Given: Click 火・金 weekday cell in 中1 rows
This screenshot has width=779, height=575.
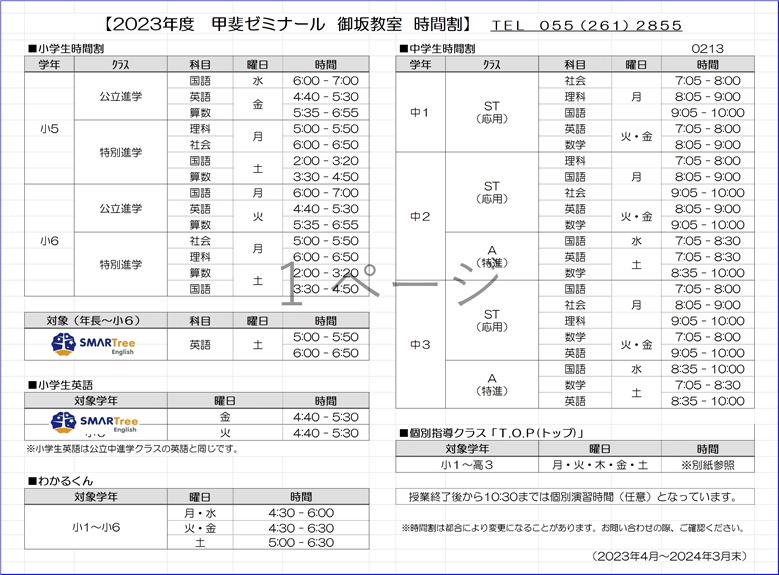Looking at the screenshot, I should click(636, 137).
